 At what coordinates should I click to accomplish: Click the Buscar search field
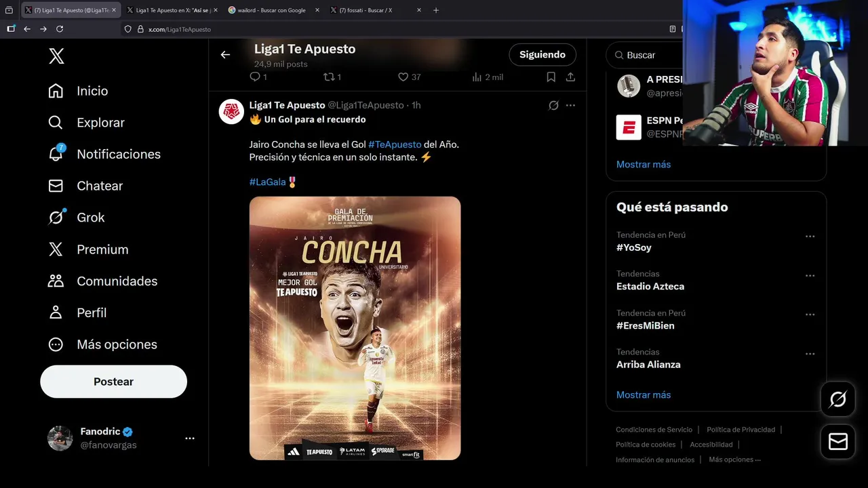644,55
